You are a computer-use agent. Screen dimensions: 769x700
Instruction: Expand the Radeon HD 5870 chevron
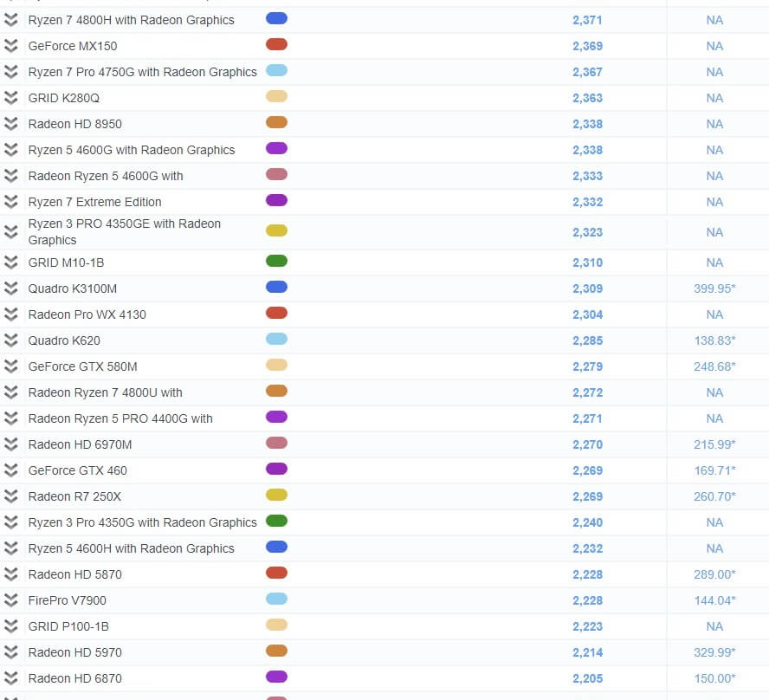[x=10, y=575]
